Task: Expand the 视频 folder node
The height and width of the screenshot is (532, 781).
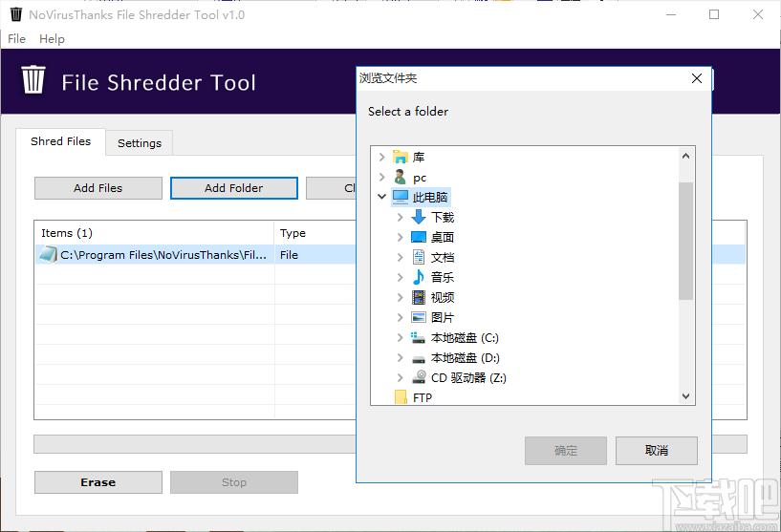Action: point(400,298)
